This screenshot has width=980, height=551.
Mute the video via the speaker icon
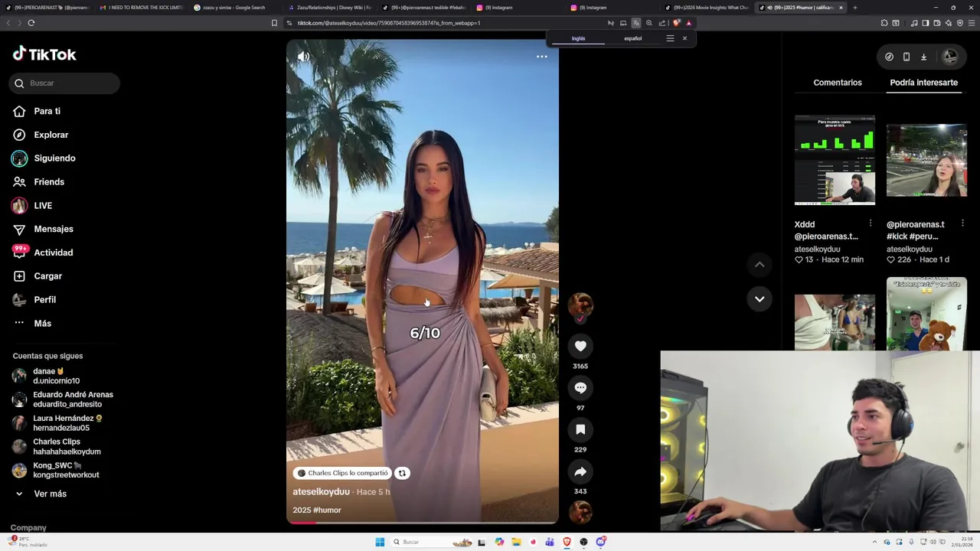pyautogui.click(x=303, y=57)
